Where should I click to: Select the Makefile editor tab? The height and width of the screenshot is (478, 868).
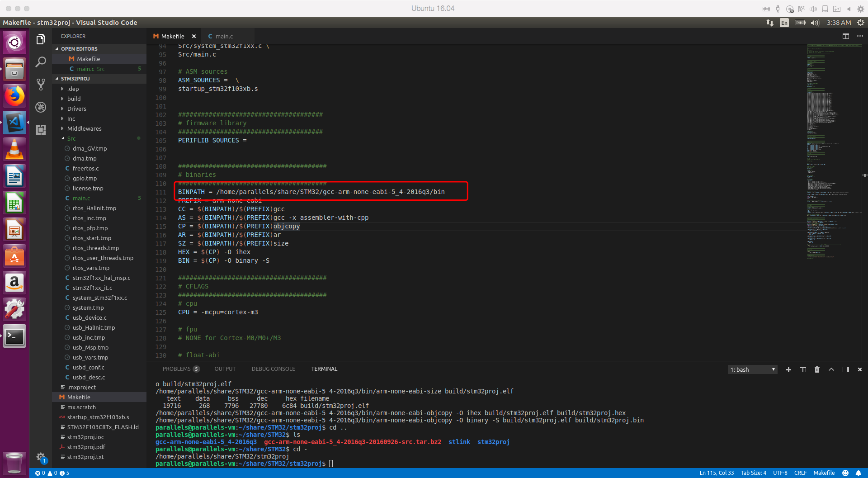click(173, 36)
